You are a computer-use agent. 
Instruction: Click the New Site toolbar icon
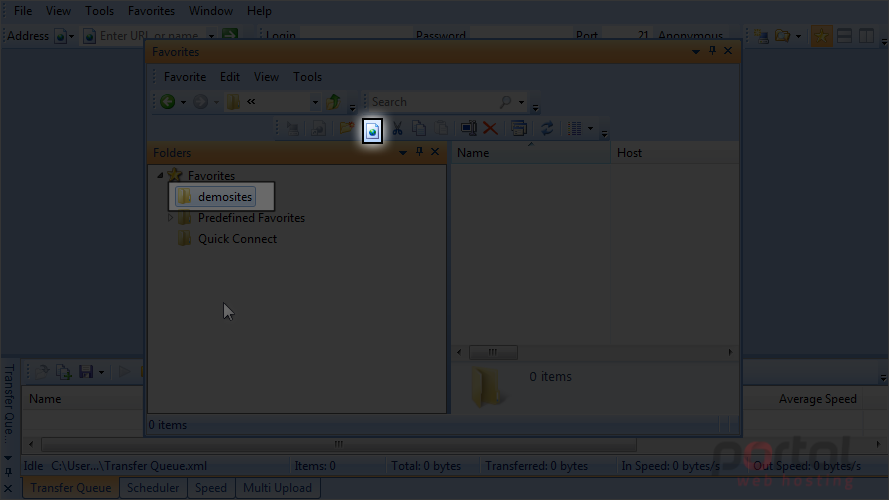click(372, 130)
